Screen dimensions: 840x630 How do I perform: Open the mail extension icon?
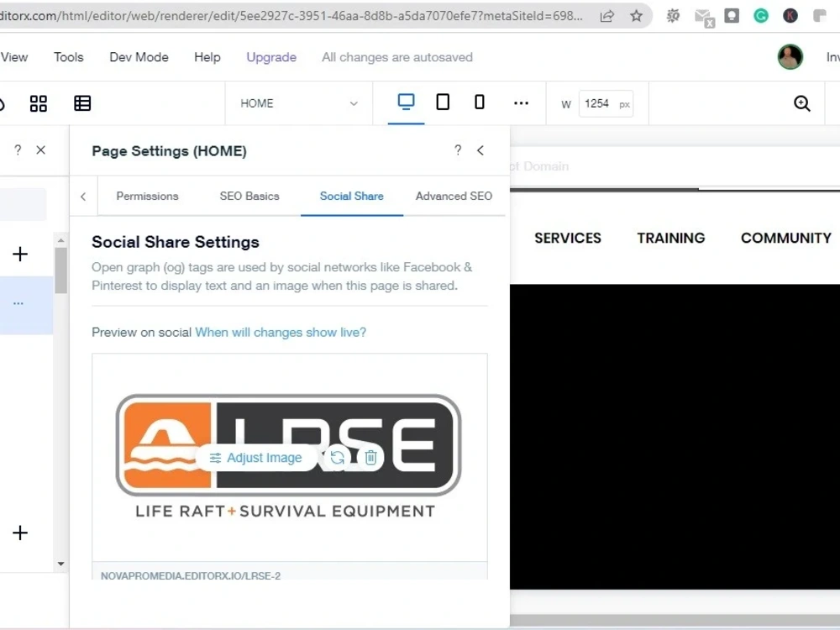click(x=704, y=17)
